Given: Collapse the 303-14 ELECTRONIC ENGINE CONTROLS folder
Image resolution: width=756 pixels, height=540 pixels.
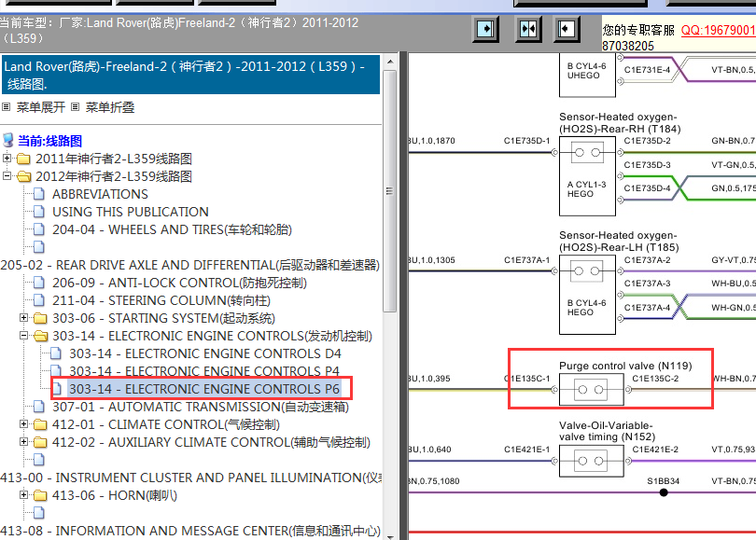Looking at the screenshot, I should pyautogui.click(x=24, y=336).
